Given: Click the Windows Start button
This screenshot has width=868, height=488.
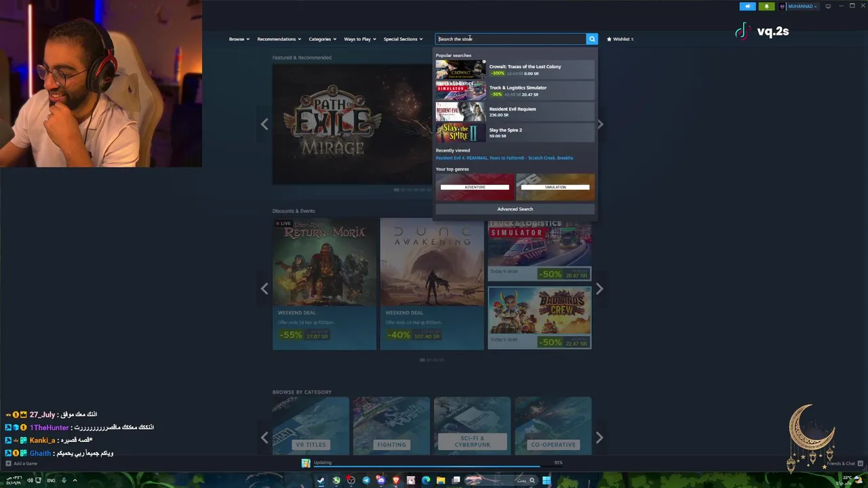Looking at the screenshot, I should 546,481.
